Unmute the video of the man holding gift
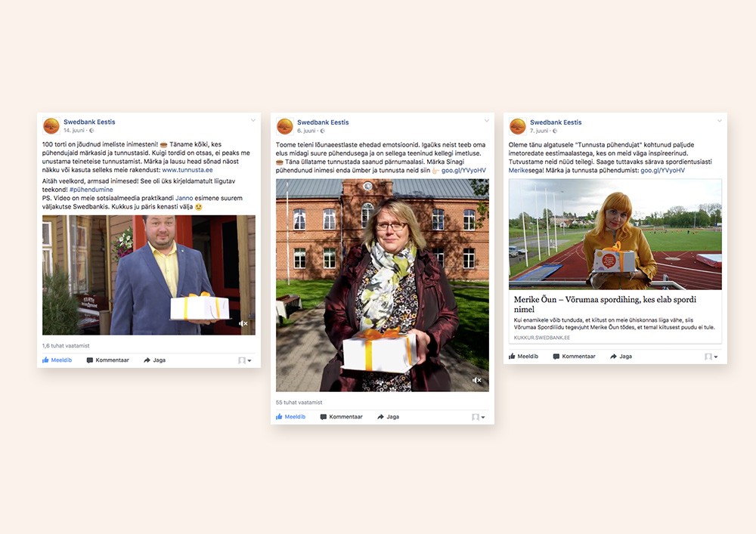This screenshot has width=756, height=534. pos(243,323)
